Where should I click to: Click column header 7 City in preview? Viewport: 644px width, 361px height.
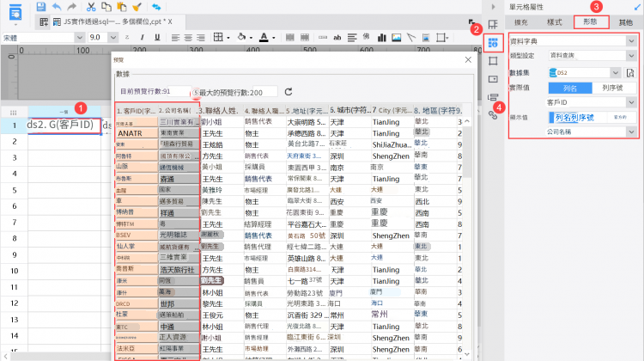tap(392, 111)
